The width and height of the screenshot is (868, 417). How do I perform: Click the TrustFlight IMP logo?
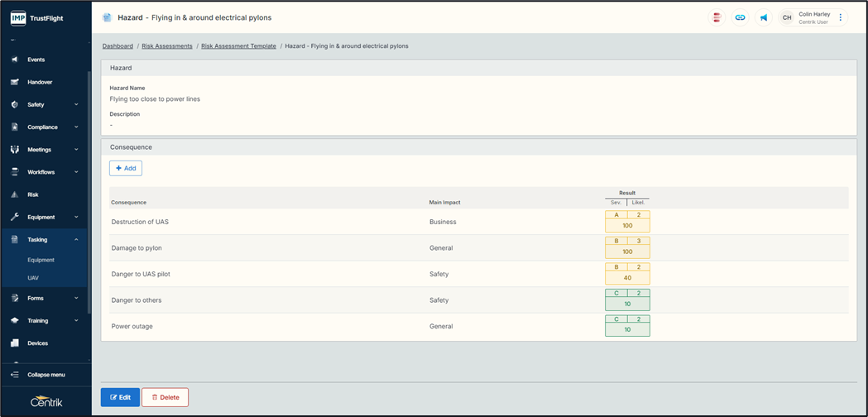18,17
